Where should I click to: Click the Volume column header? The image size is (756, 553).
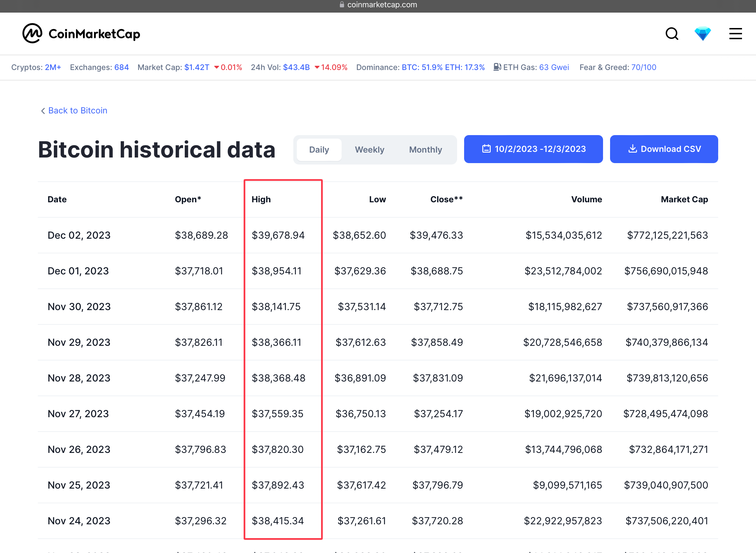[587, 199]
